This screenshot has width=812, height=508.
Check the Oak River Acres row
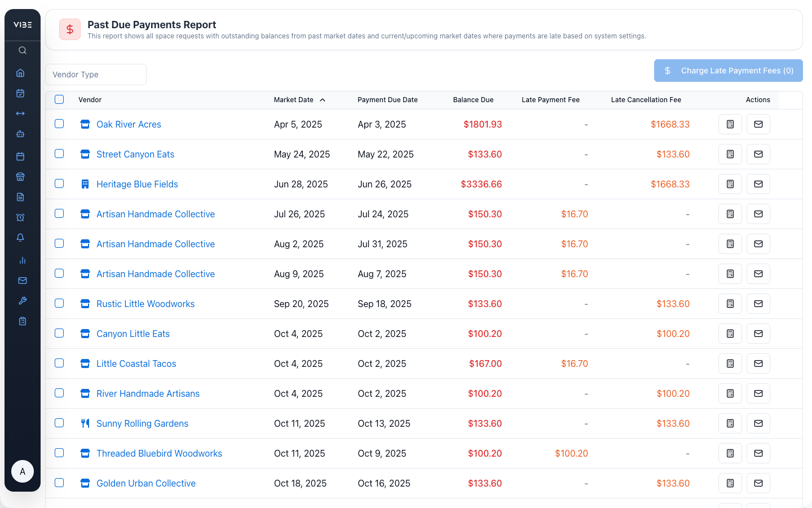click(x=59, y=124)
